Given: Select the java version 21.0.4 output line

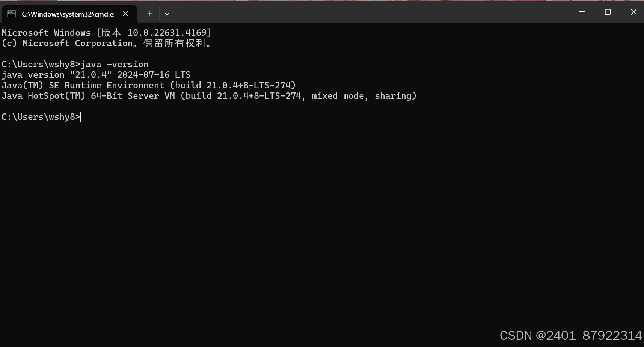Looking at the screenshot, I should [96, 74].
